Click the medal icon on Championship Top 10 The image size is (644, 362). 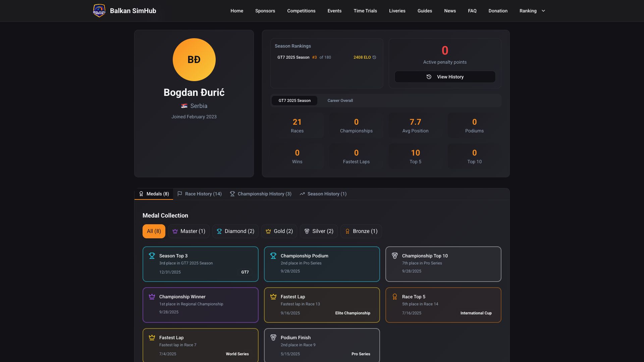tap(395, 256)
